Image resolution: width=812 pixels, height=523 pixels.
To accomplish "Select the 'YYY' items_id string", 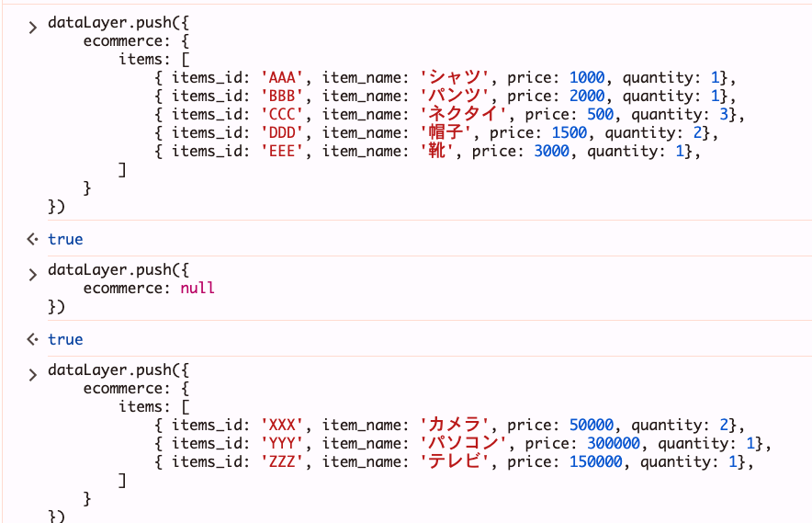I will (x=282, y=444).
